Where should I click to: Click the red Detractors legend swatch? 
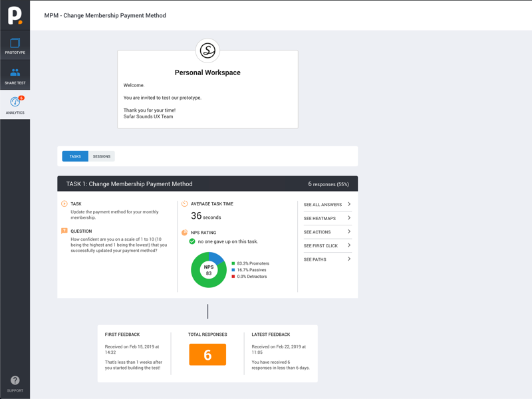(233, 277)
